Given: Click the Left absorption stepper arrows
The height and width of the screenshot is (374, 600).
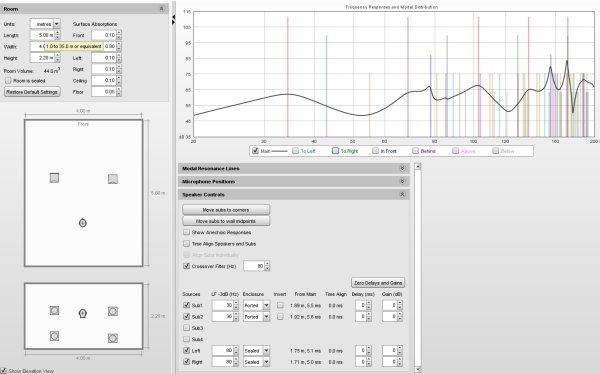Looking at the screenshot, I should [x=119, y=58].
